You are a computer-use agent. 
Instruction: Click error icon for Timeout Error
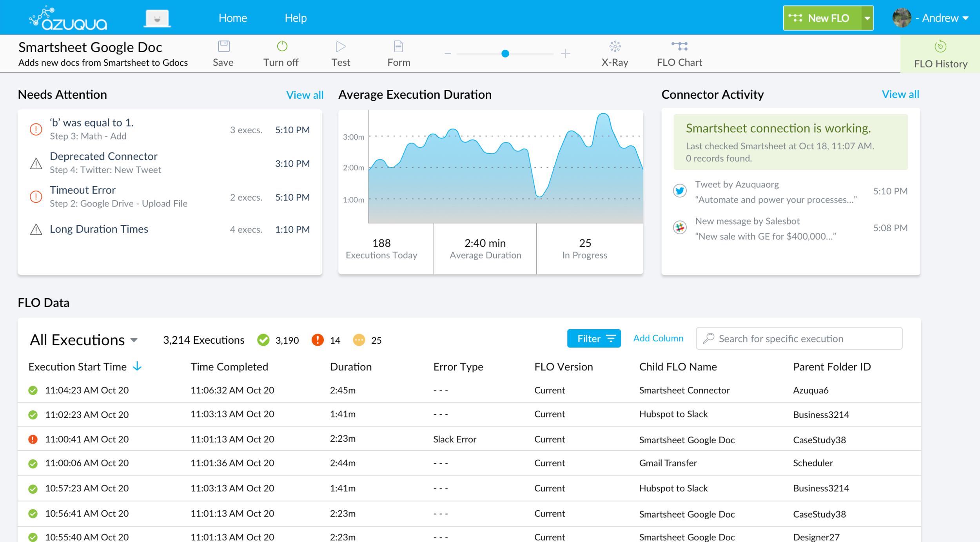(x=36, y=197)
